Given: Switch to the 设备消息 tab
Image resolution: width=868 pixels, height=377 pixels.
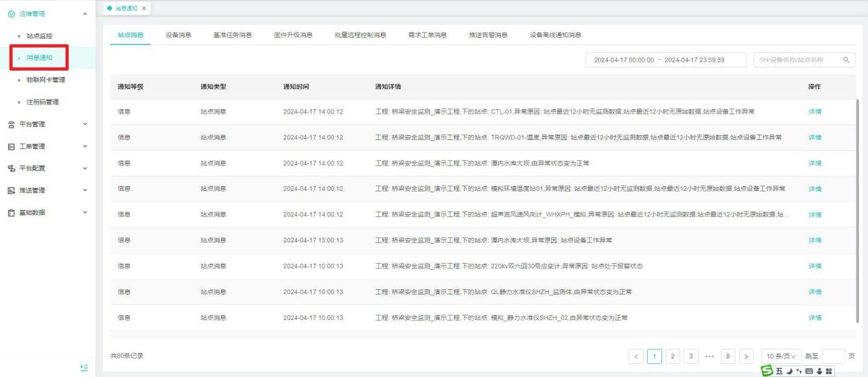Looking at the screenshot, I should click(178, 35).
